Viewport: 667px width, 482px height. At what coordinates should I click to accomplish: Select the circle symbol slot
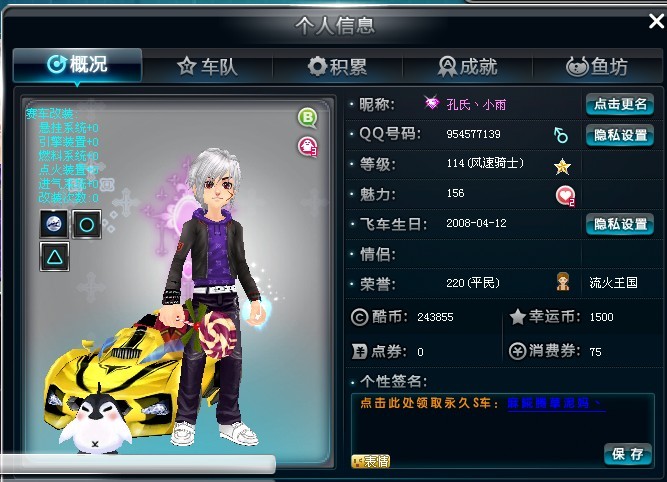87,224
